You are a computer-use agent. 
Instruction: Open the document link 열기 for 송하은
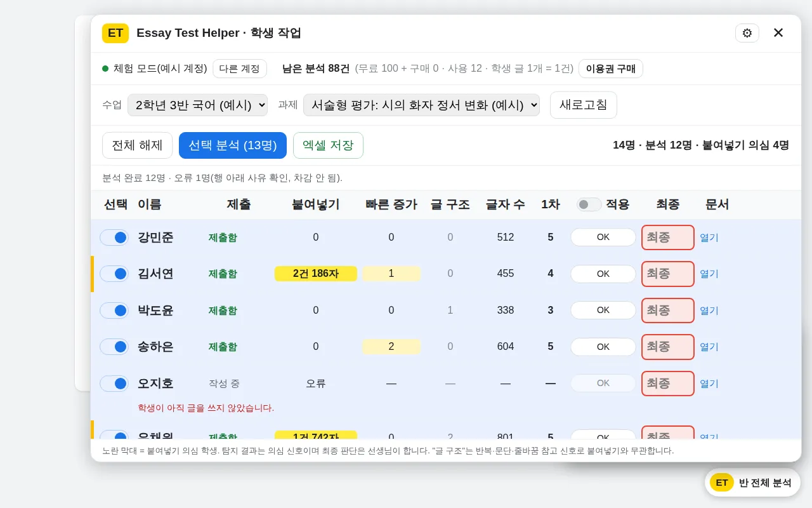709,347
